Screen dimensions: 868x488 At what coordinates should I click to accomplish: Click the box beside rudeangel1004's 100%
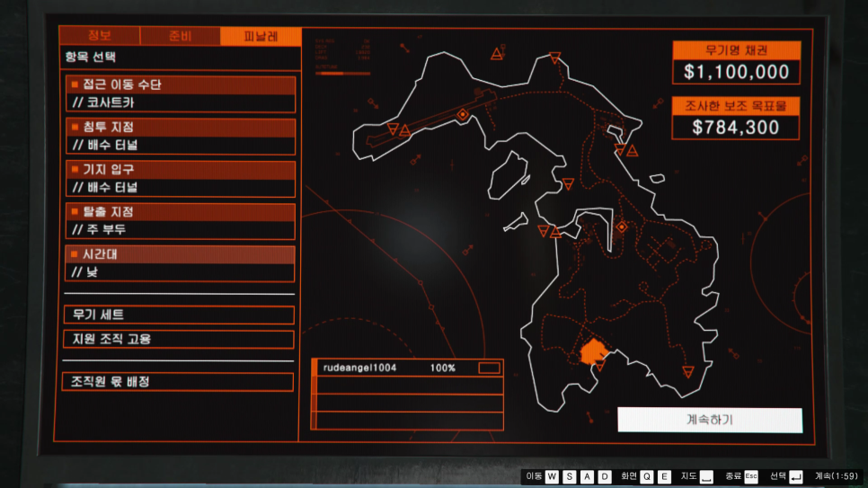tap(489, 368)
